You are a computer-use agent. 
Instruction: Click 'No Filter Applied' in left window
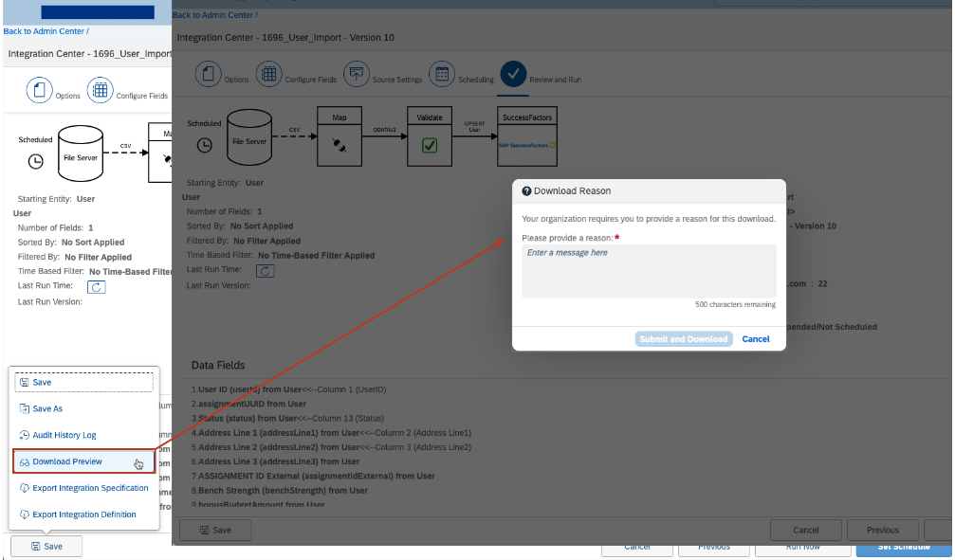pos(98,258)
